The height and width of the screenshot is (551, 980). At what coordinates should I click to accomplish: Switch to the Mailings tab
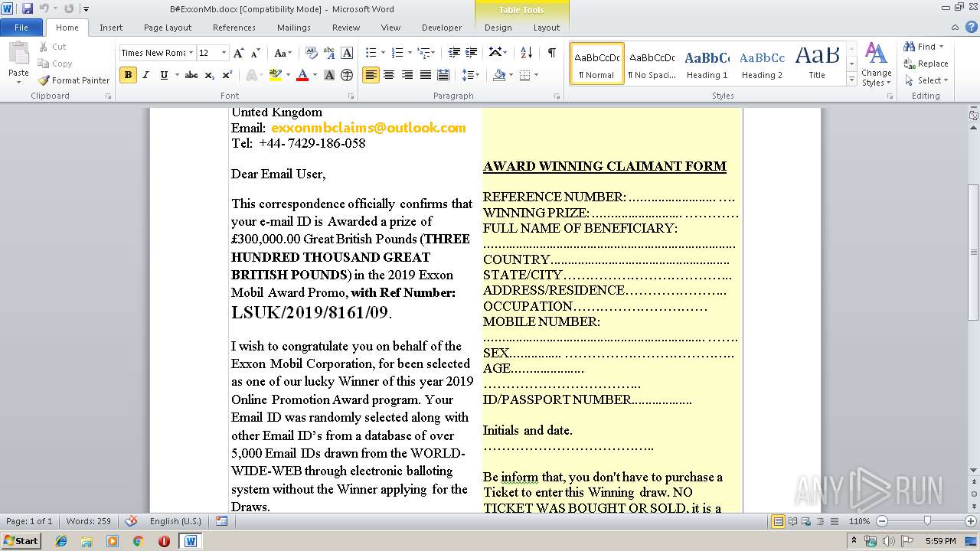pos(294,28)
